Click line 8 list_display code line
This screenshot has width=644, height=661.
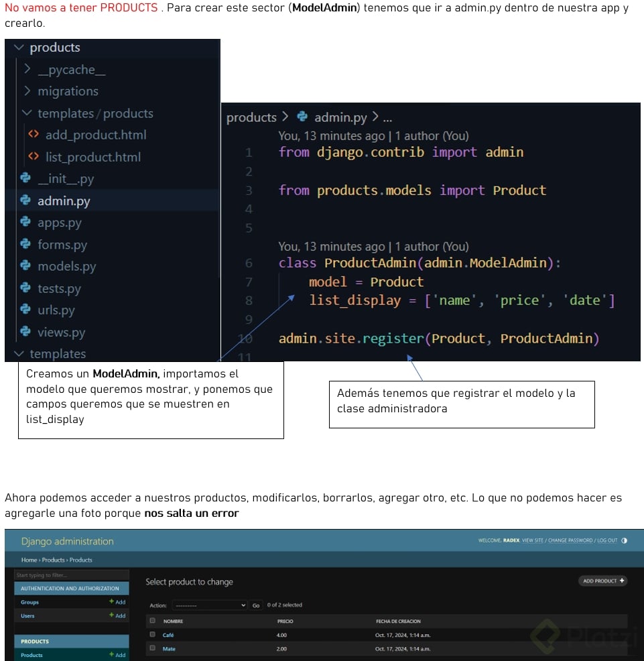(x=462, y=300)
